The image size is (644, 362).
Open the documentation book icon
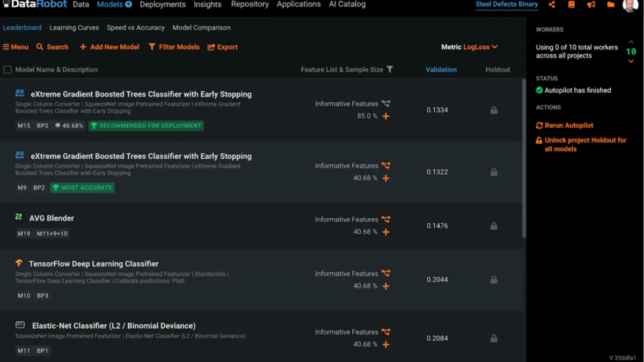(572, 5)
